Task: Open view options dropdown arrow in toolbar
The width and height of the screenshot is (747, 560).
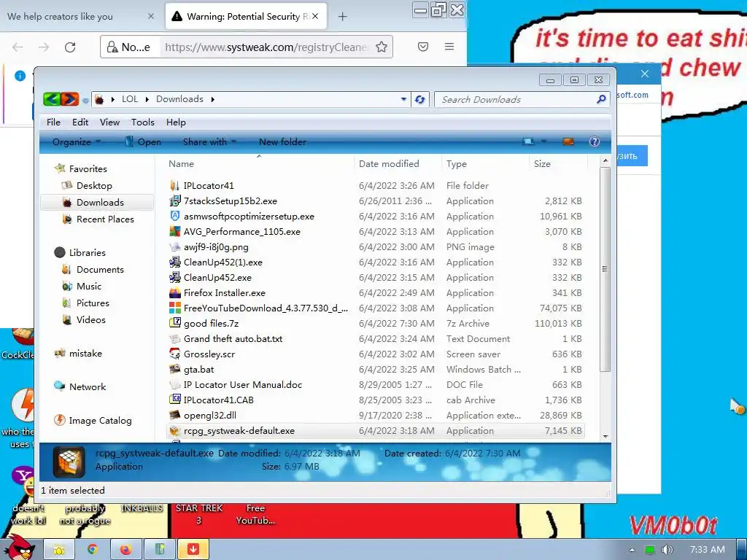Action: point(543,141)
